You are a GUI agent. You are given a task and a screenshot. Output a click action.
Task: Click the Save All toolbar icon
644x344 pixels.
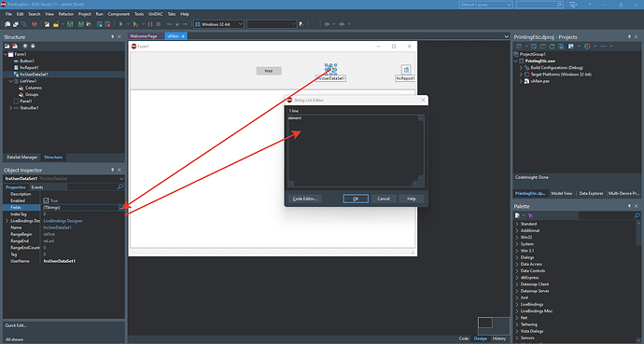81,24
